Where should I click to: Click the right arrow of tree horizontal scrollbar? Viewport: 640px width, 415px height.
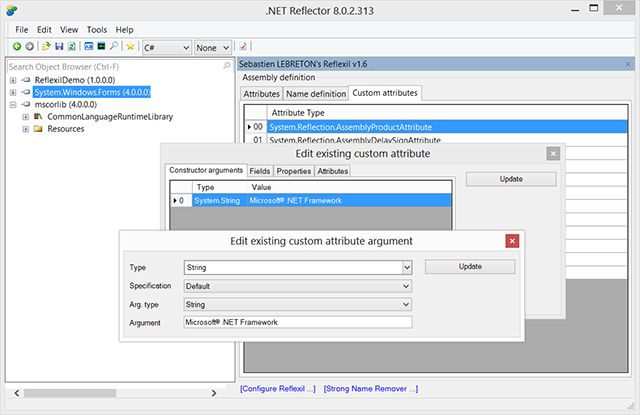tap(214, 393)
